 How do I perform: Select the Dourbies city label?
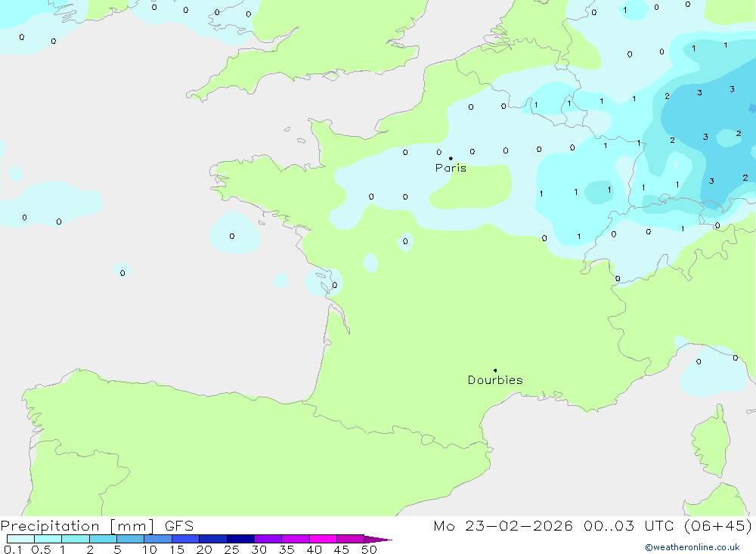495,380
